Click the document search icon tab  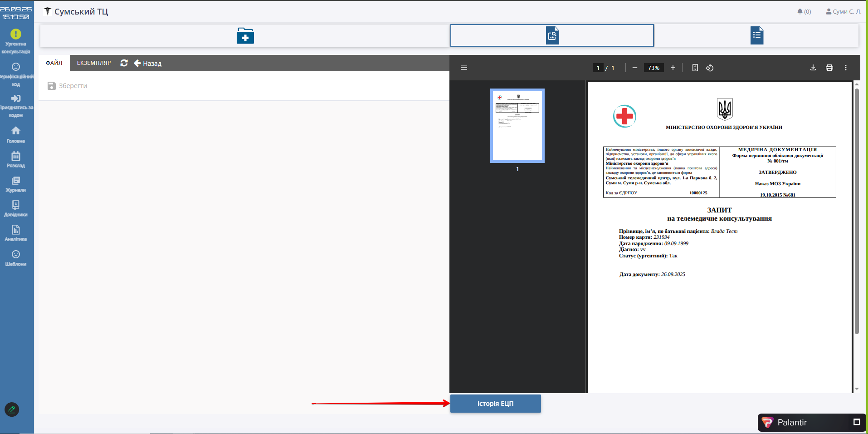coord(552,36)
